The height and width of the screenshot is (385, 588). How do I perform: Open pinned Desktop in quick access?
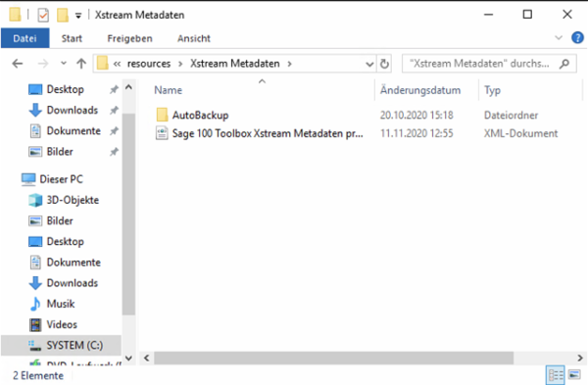tap(66, 89)
